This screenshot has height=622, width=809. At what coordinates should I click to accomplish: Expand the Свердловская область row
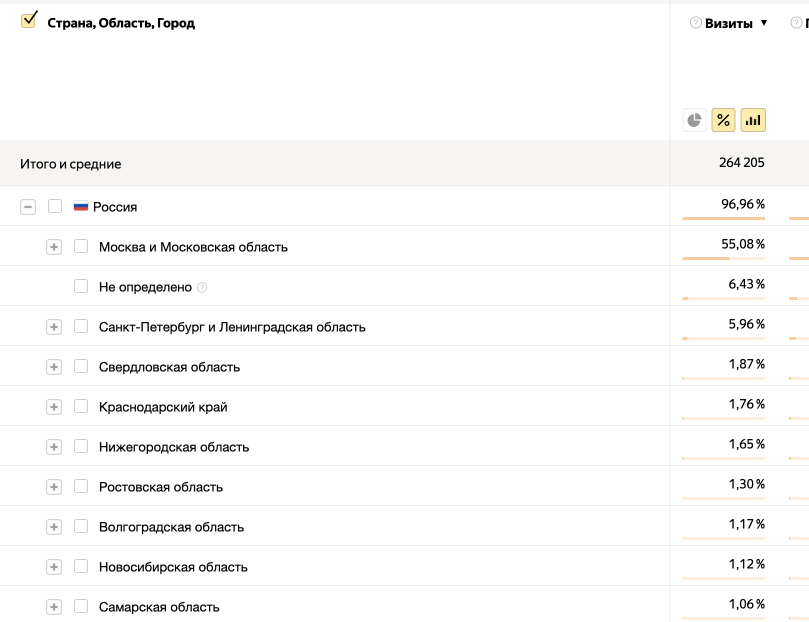click(54, 366)
